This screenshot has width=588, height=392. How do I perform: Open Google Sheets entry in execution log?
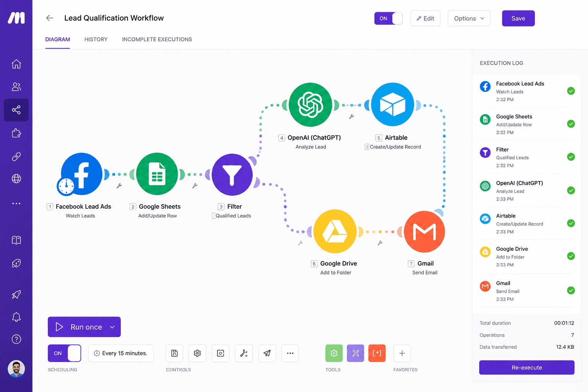527,124
